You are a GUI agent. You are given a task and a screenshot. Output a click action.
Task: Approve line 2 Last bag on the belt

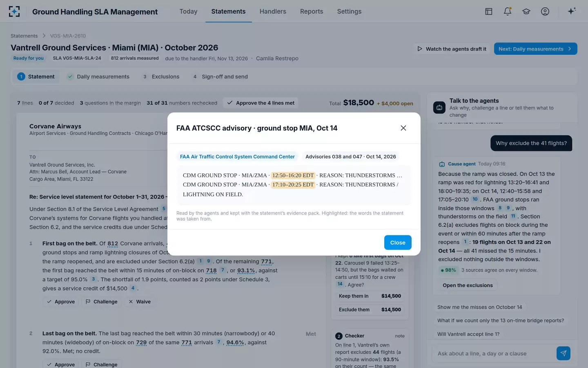(x=60, y=364)
